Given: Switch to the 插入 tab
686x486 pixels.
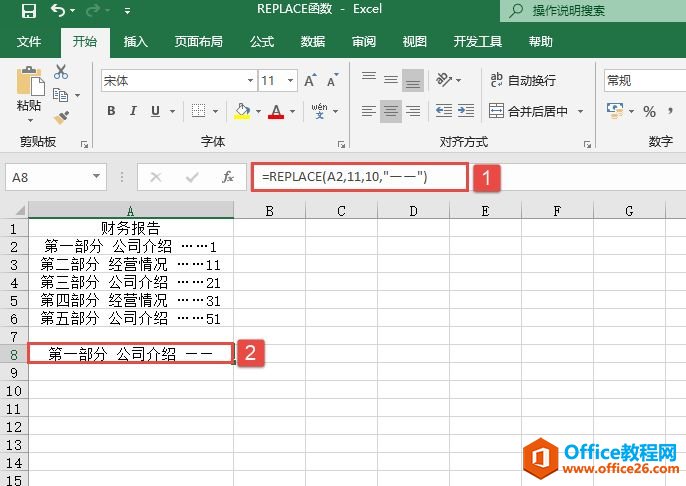Looking at the screenshot, I should point(136,42).
